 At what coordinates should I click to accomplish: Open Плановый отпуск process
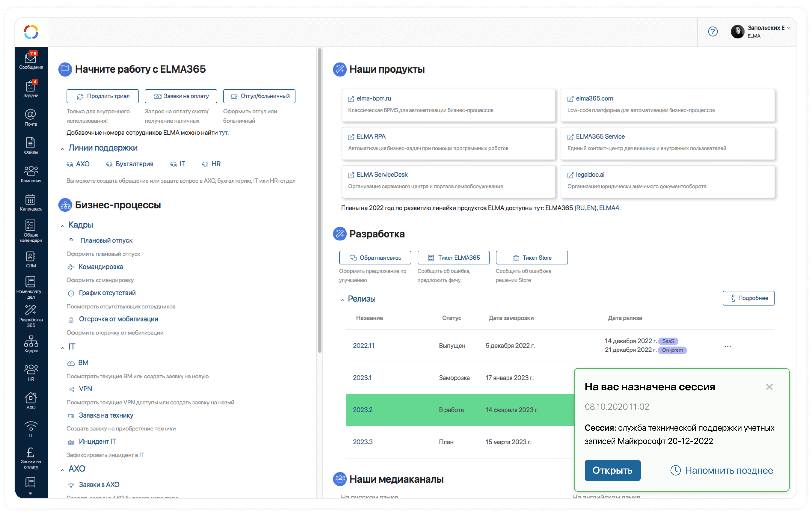pos(106,240)
